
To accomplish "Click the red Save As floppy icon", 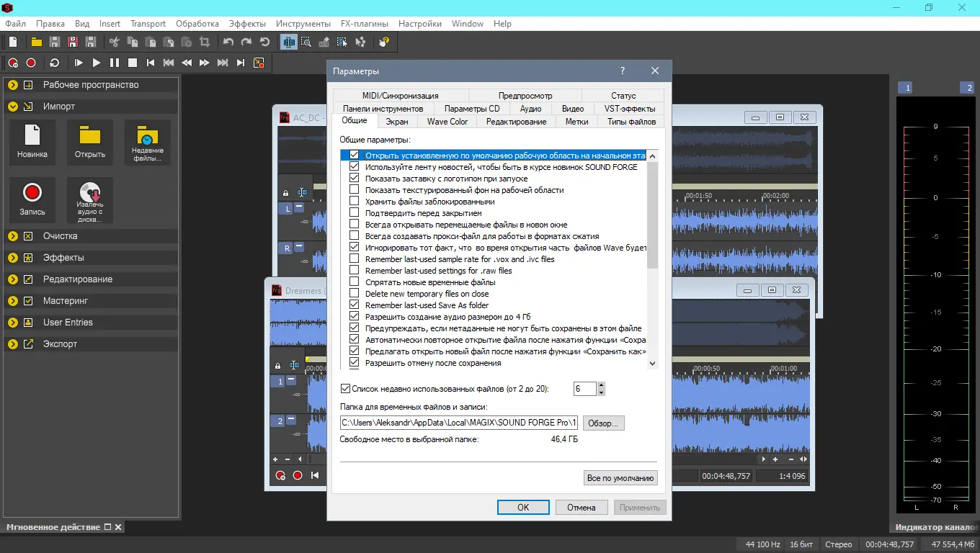I will [x=72, y=42].
